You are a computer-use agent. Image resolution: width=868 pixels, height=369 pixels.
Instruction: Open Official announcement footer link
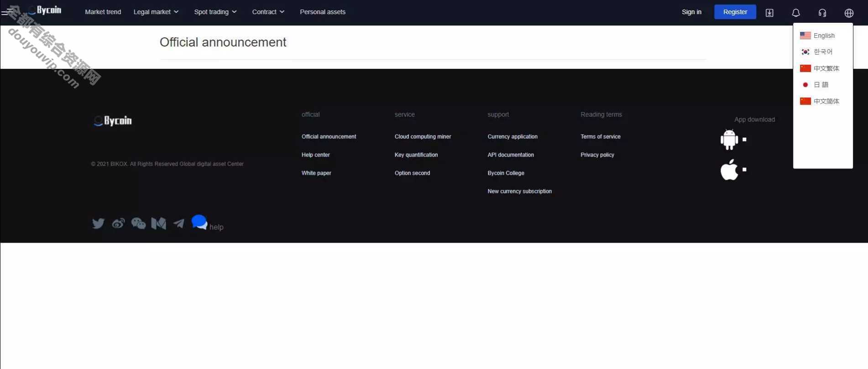click(329, 136)
